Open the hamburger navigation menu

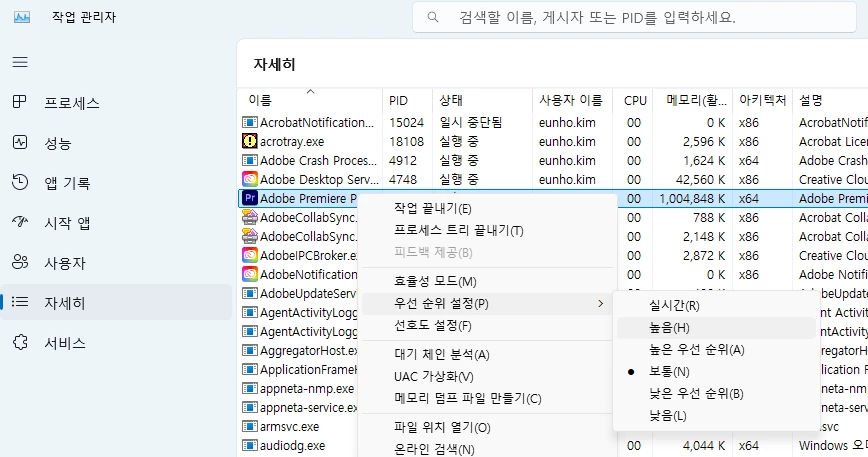click(20, 62)
